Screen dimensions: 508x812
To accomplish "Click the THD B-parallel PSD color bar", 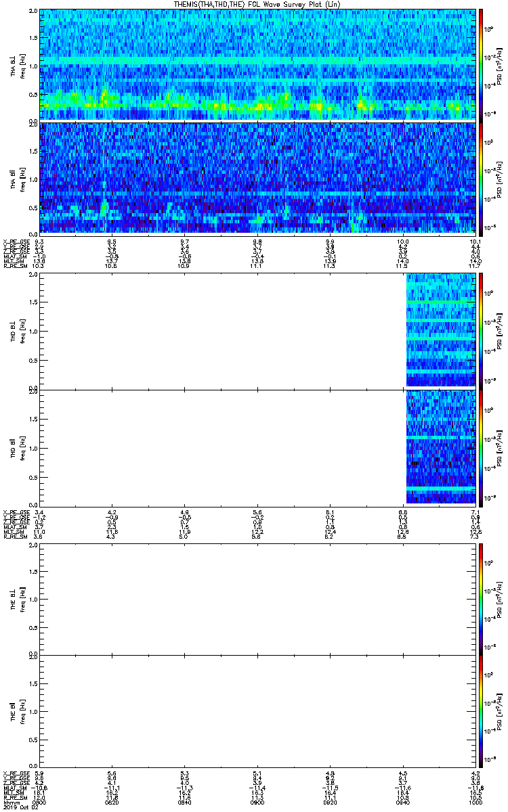I will [482, 447].
